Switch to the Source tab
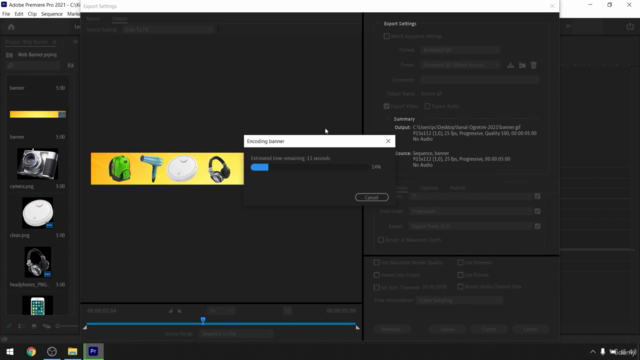Image resolution: width=640 pixels, height=360 pixels. coord(93,19)
